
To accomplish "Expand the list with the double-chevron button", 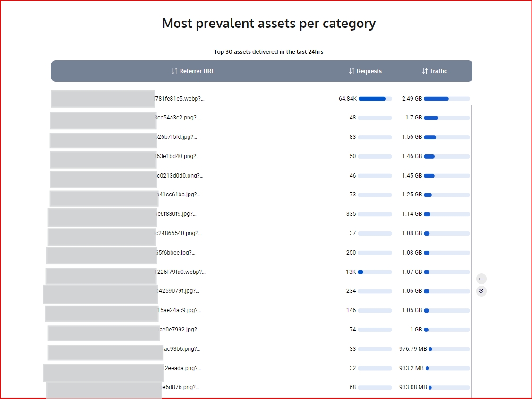I will click(x=481, y=291).
